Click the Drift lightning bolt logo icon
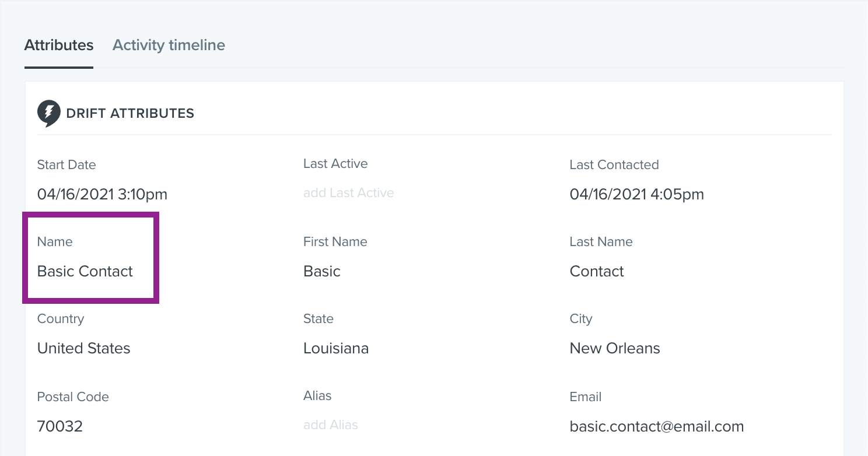This screenshot has height=456, width=868. tap(49, 114)
